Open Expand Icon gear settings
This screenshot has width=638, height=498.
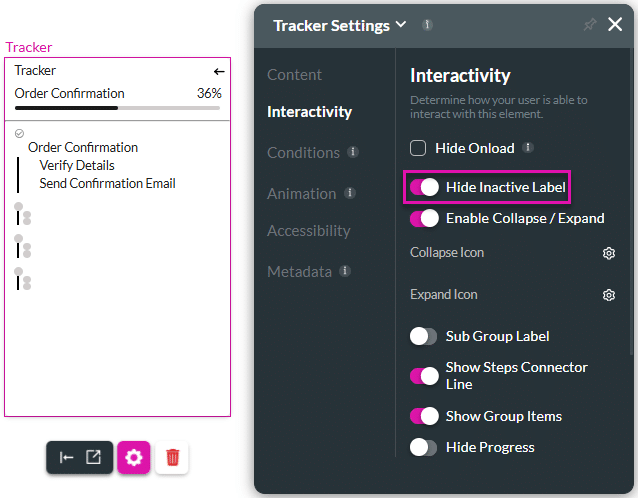609,295
